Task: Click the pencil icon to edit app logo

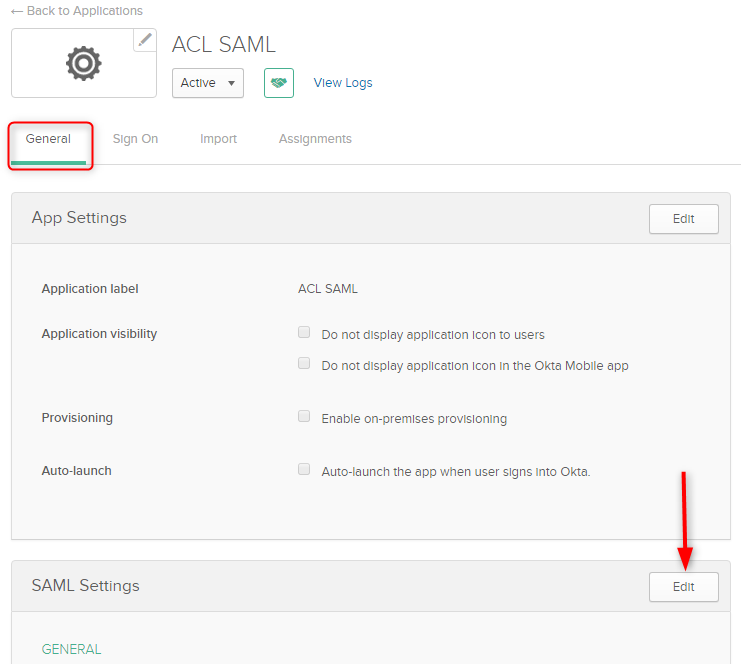Action: click(145, 40)
